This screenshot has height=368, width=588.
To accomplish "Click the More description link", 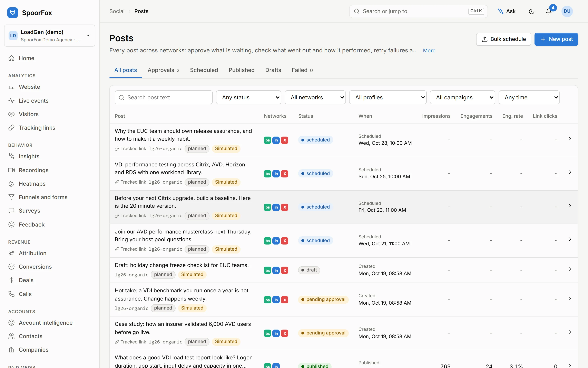I will pos(429,51).
